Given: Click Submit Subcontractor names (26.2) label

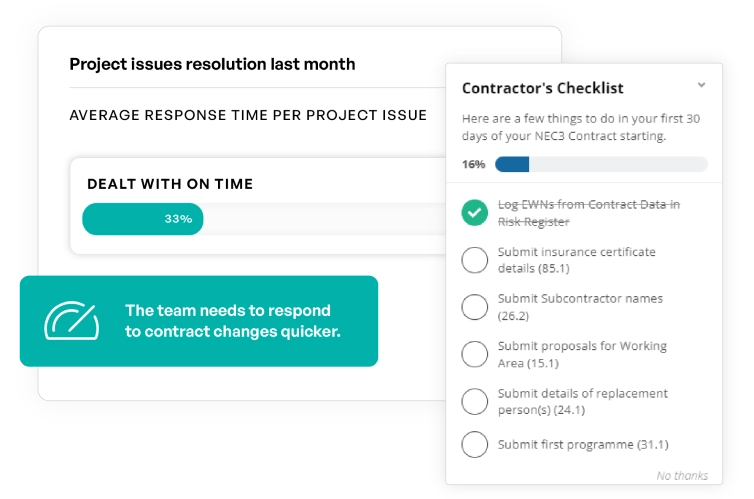Looking at the screenshot, I should coord(580,307).
